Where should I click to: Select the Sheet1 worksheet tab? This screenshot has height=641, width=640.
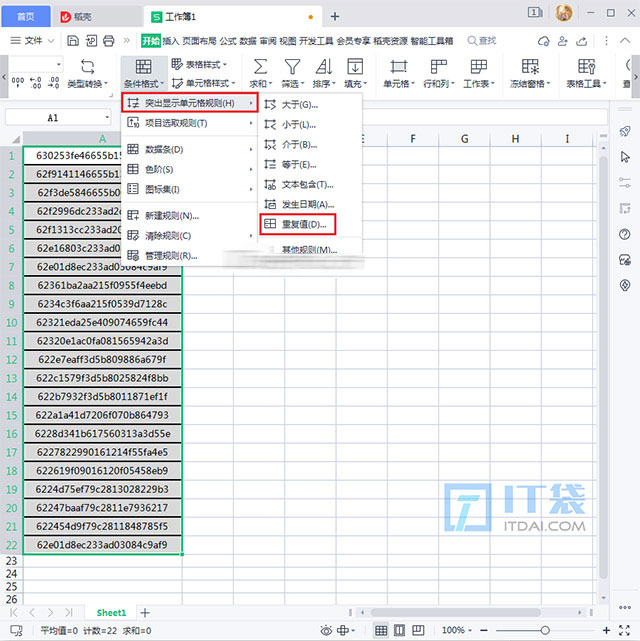coord(111,612)
